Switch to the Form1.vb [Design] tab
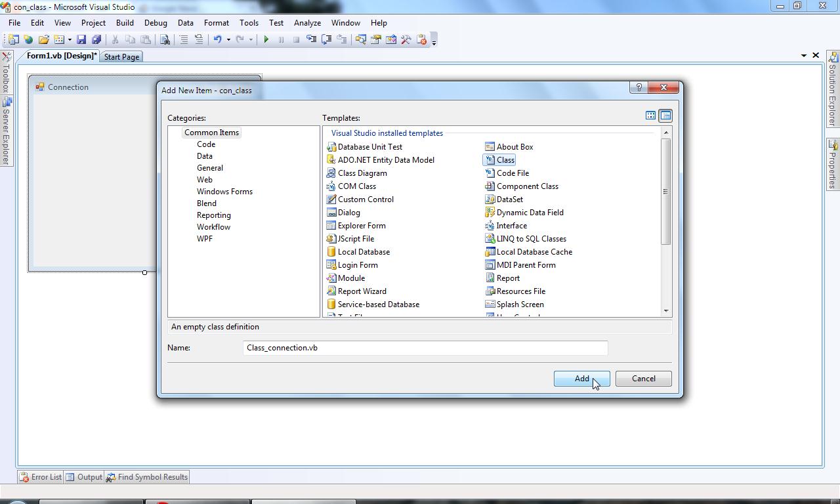This screenshot has width=840, height=504. (x=62, y=56)
